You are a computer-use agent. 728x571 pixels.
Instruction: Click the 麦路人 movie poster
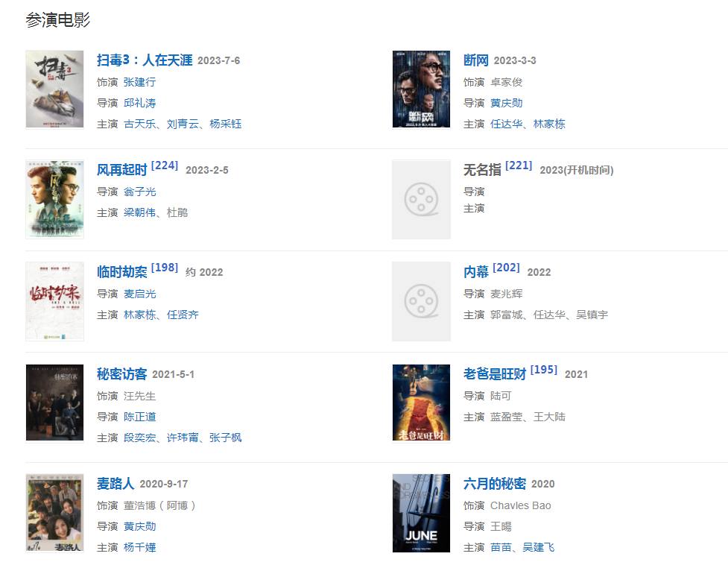[x=54, y=513]
